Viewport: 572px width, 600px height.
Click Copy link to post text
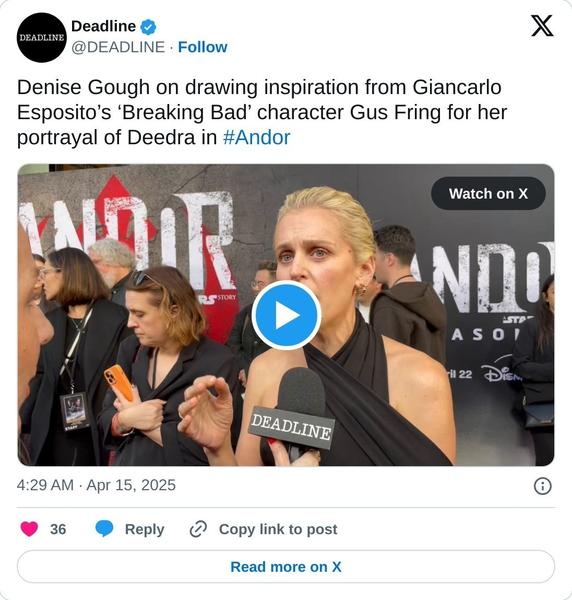click(x=278, y=529)
